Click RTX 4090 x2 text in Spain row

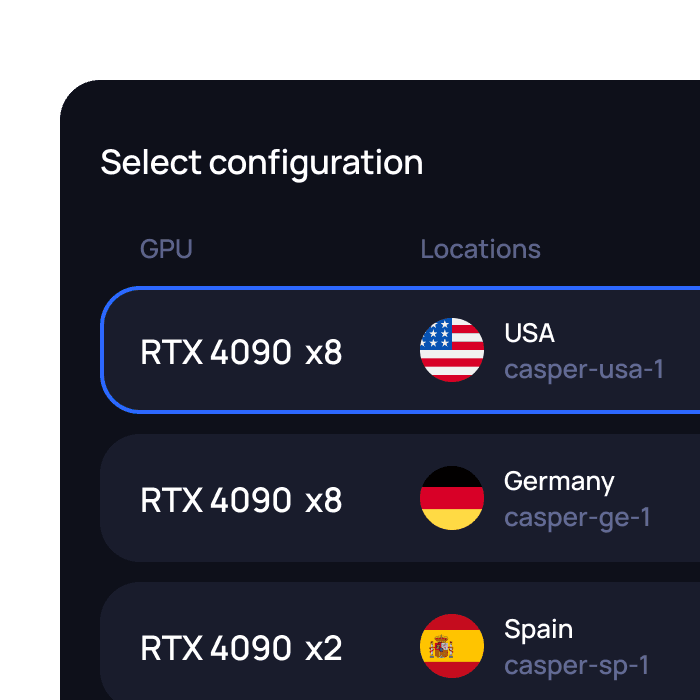click(242, 648)
